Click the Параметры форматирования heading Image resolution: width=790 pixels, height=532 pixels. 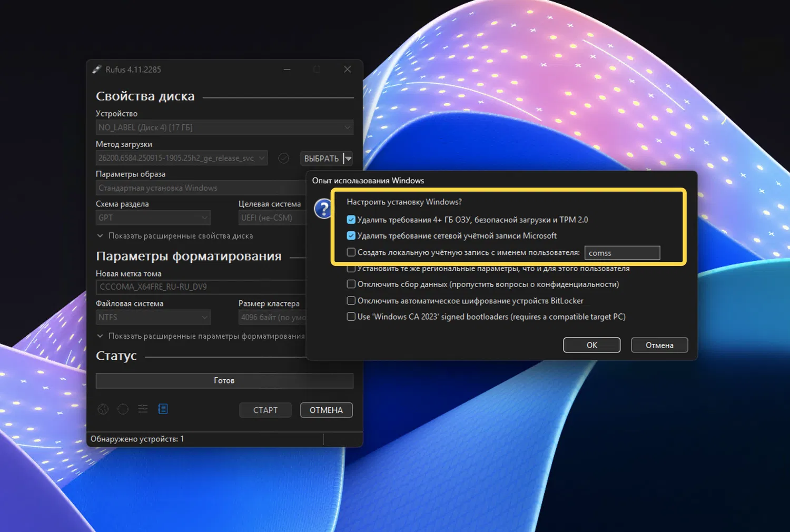click(189, 257)
